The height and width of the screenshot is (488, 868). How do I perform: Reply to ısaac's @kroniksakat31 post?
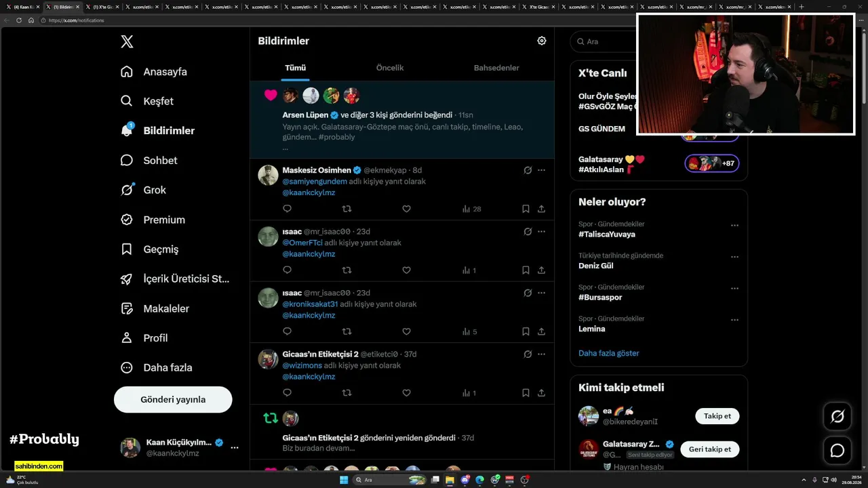point(287,331)
